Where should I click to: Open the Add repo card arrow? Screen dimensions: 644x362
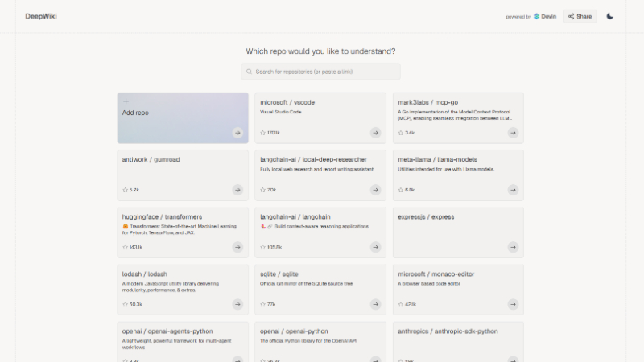tap(237, 133)
